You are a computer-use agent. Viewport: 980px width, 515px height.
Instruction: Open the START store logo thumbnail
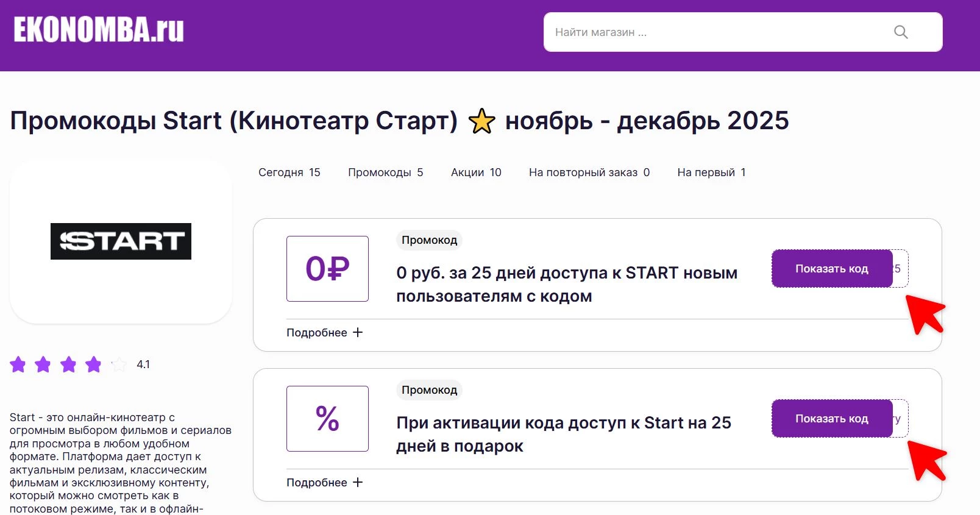tap(121, 241)
